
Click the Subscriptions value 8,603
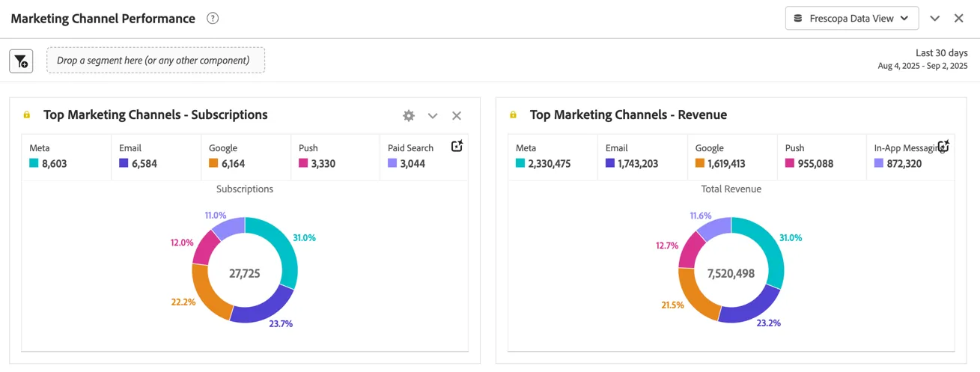(x=54, y=163)
